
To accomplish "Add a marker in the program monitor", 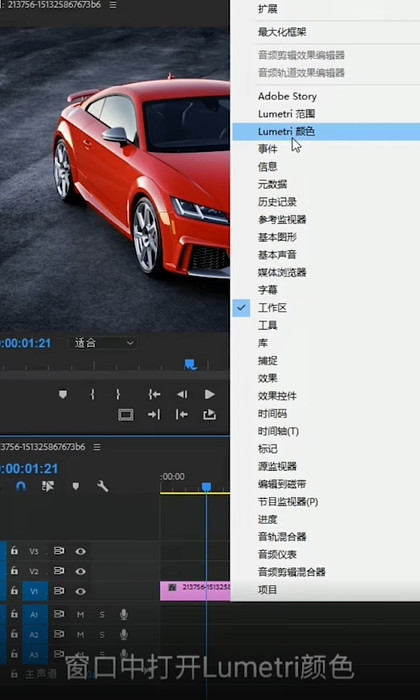I will click(x=63, y=394).
